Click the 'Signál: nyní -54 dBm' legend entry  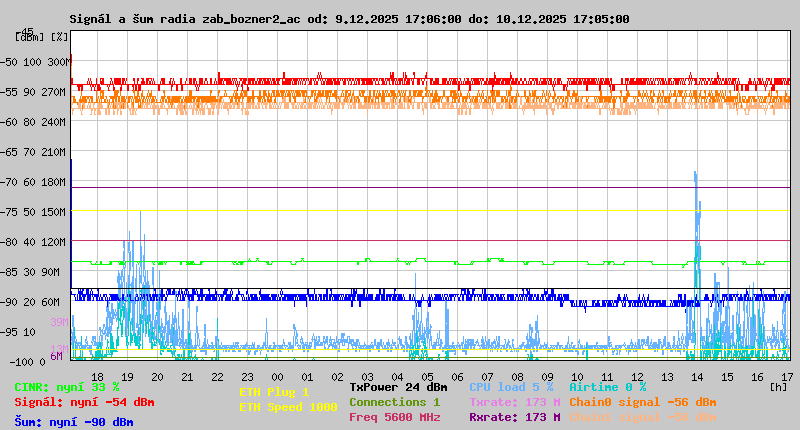(84, 402)
